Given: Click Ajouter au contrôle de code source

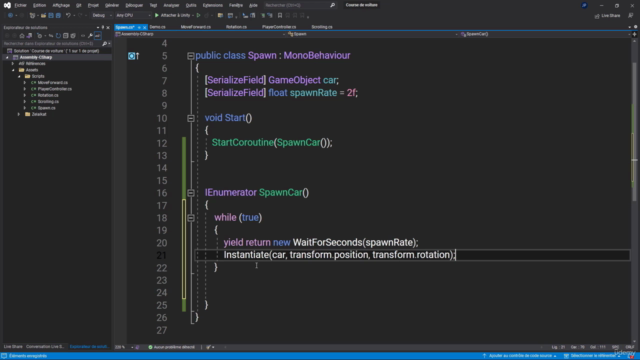Looking at the screenshot, I should 519,356.
